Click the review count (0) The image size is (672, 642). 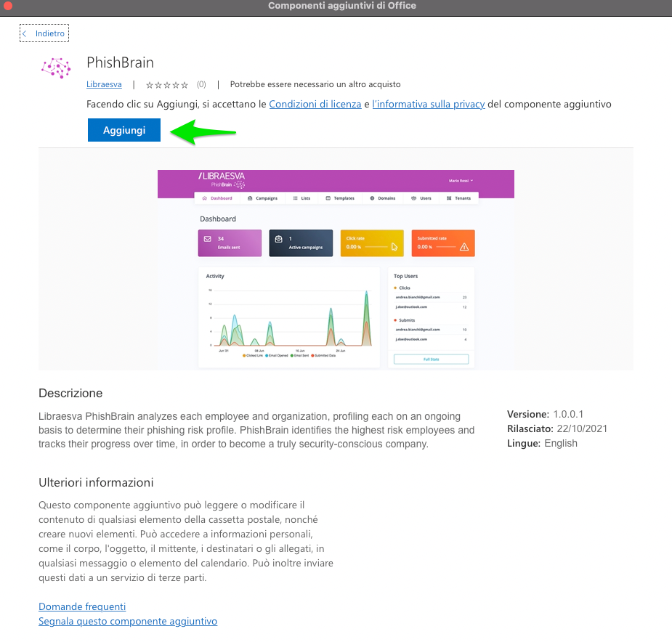click(201, 84)
